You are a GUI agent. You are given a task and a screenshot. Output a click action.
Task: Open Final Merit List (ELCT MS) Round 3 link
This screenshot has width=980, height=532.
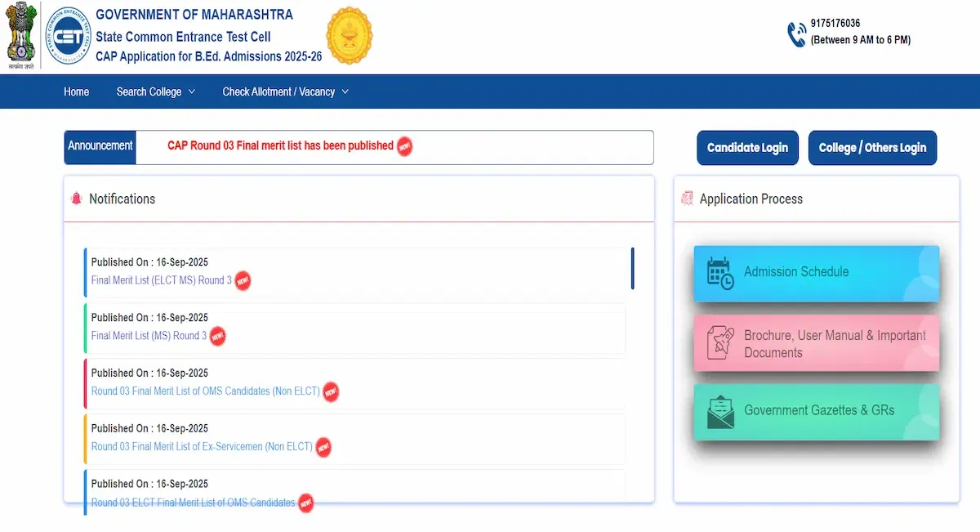[162, 280]
